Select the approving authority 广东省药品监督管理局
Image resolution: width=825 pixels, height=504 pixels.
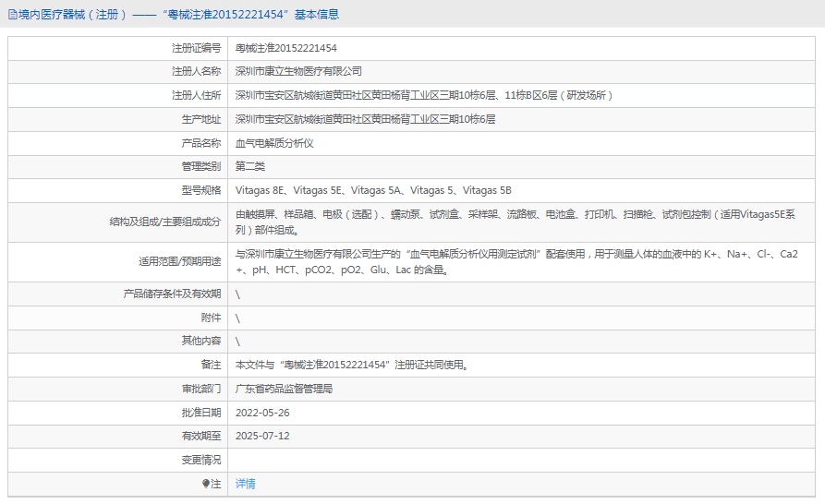284,389
